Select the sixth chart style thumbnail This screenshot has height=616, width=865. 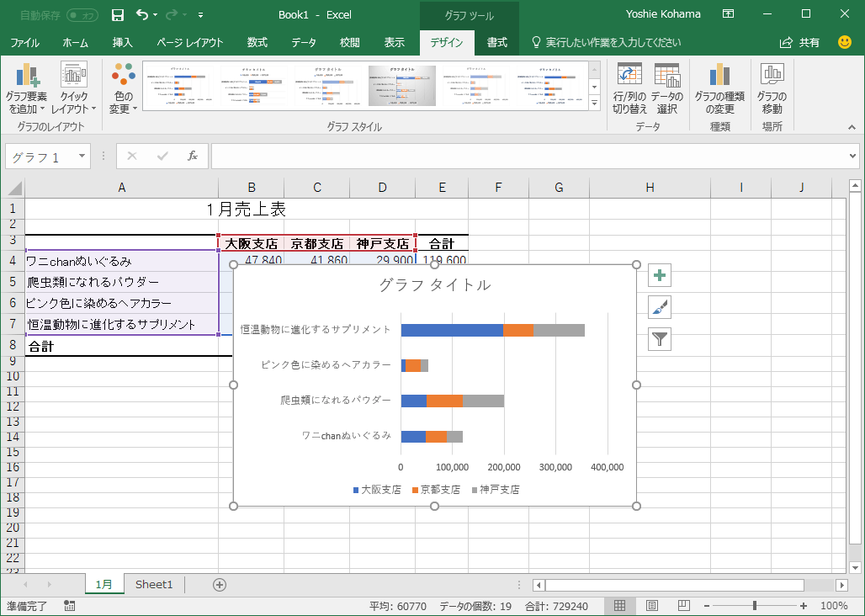(549, 86)
